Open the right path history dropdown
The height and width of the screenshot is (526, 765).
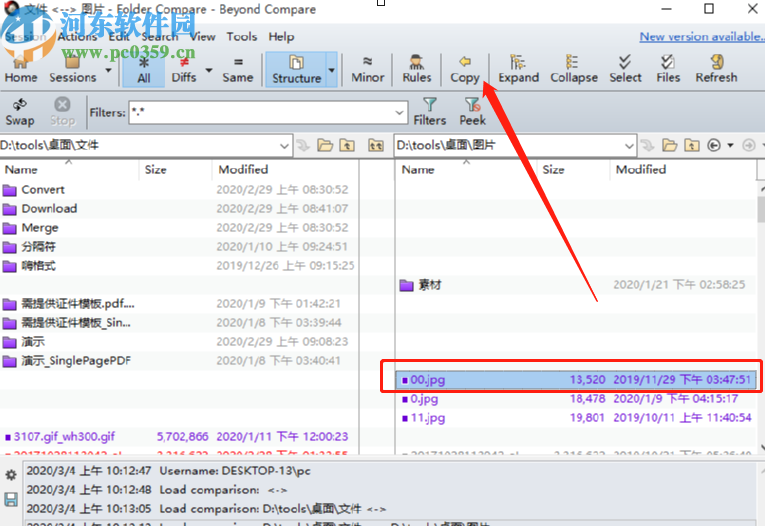[629, 146]
